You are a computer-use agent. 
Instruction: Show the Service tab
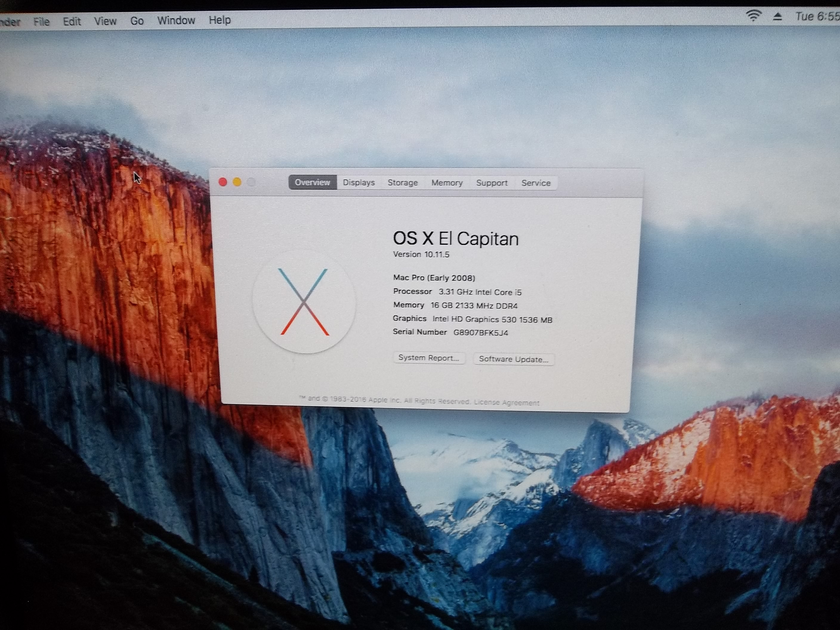click(x=536, y=183)
